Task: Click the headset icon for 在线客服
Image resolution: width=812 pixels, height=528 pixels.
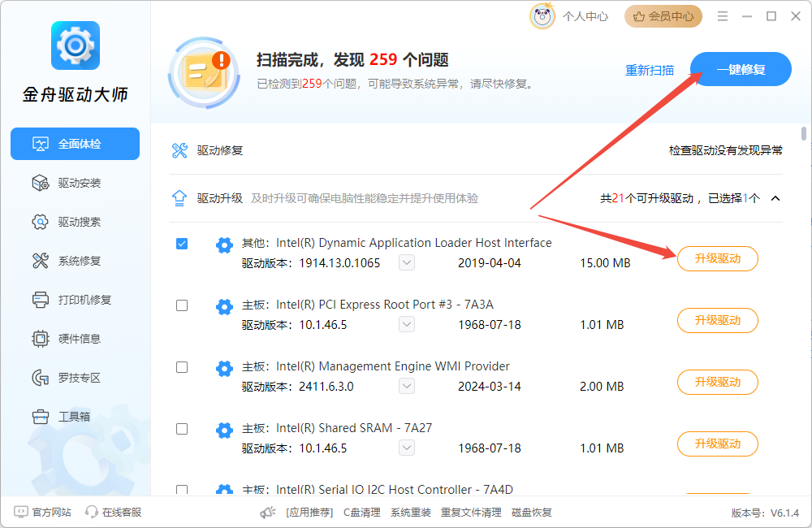Action: pyautogui.click(x=92, y=513)
